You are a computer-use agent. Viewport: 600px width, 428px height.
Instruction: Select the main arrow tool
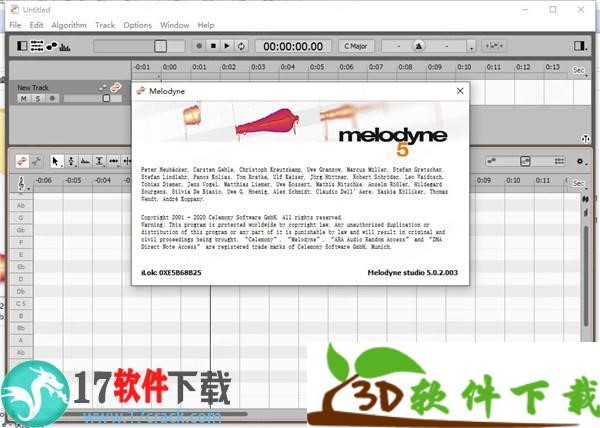click(56, 161)
